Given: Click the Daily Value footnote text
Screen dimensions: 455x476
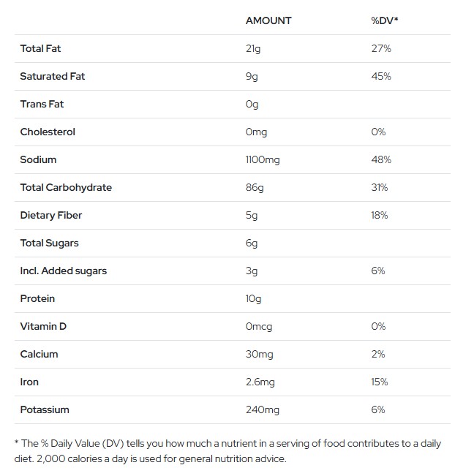Looking at the screenshot, I should coord(227,451).
